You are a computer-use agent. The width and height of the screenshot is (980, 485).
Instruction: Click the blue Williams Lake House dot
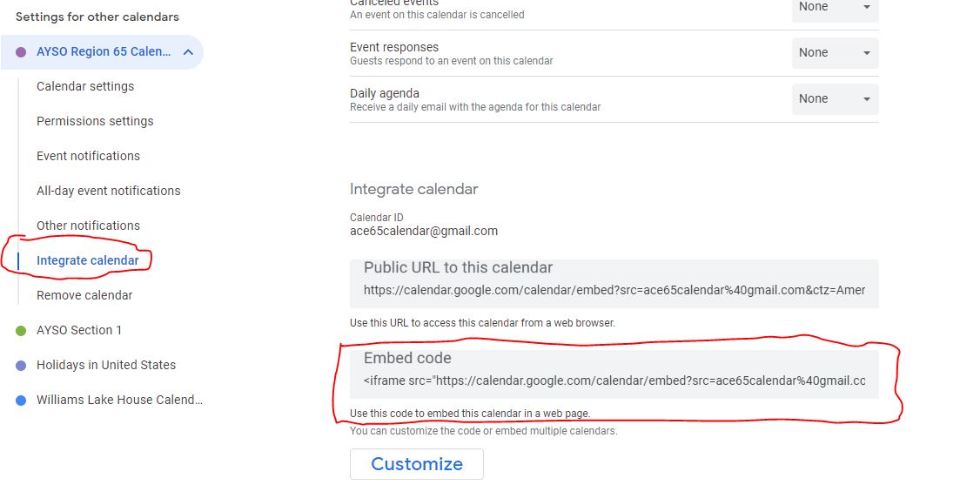pos(22,401)
